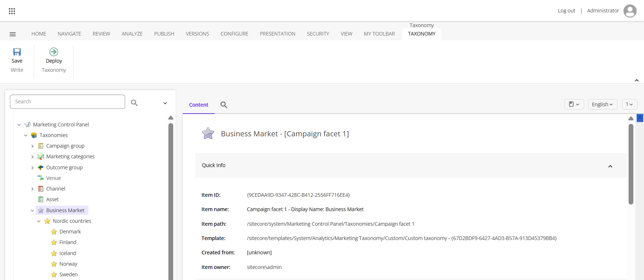Open the content pane search icon

point(224,105)
